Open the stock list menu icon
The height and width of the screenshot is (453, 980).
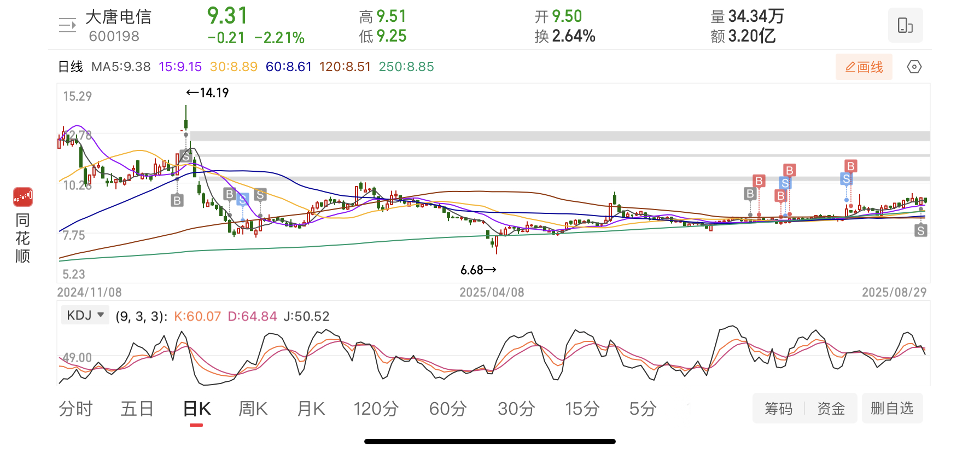click(67, 25)
